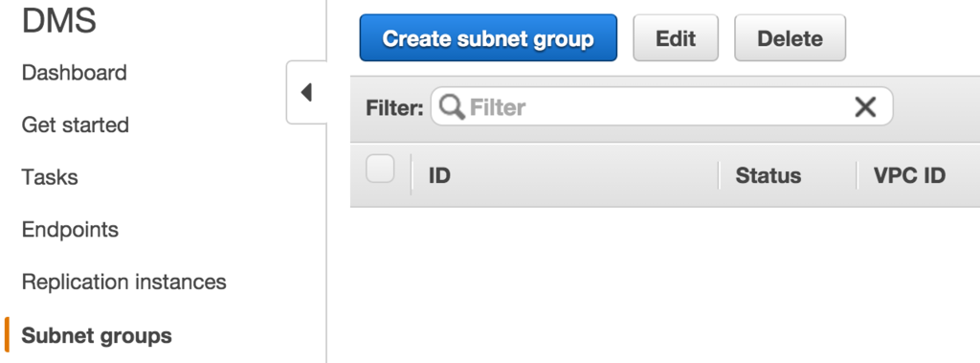Focus the Filter text field
This screenshot has height=363, width=980.
661,106
